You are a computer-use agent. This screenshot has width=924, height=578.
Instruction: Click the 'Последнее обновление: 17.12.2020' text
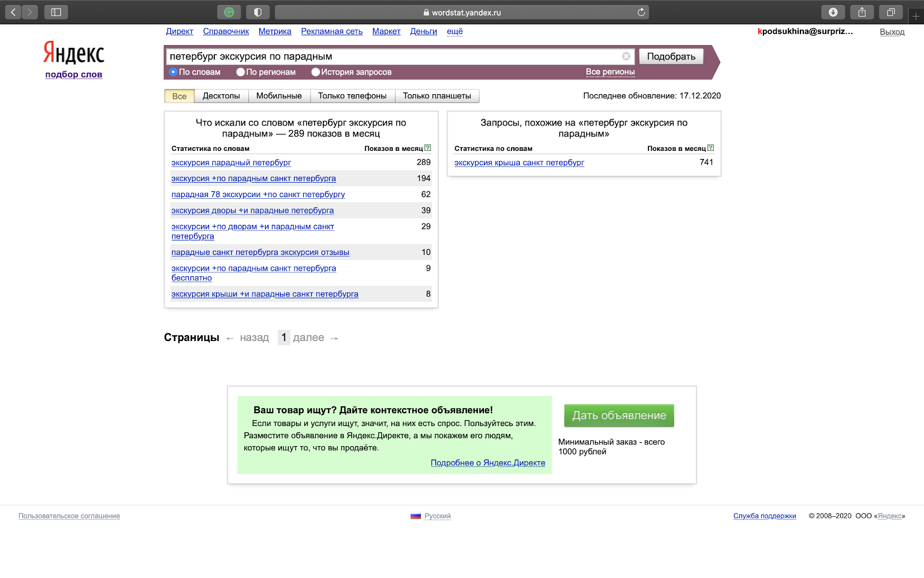[652, 96]
